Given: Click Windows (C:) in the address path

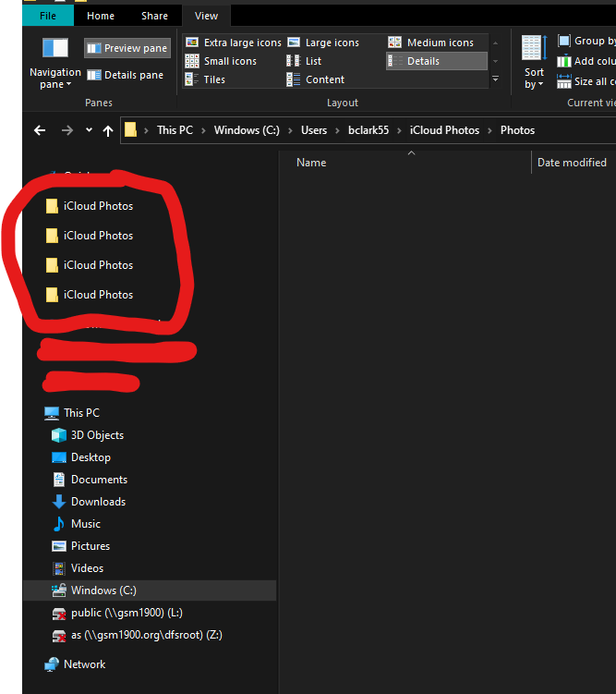Looking at the screenshot, I should (x=247, y=130).
